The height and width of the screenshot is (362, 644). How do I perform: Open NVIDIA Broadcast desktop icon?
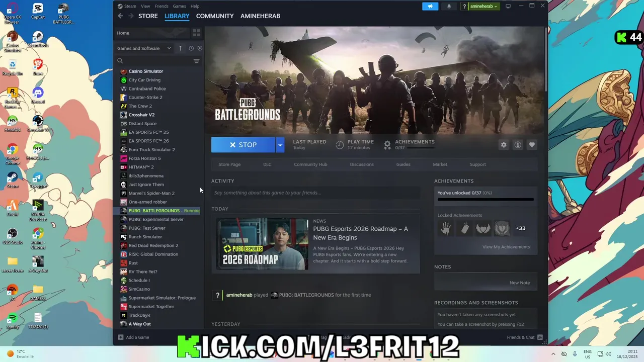coord(38,210)
